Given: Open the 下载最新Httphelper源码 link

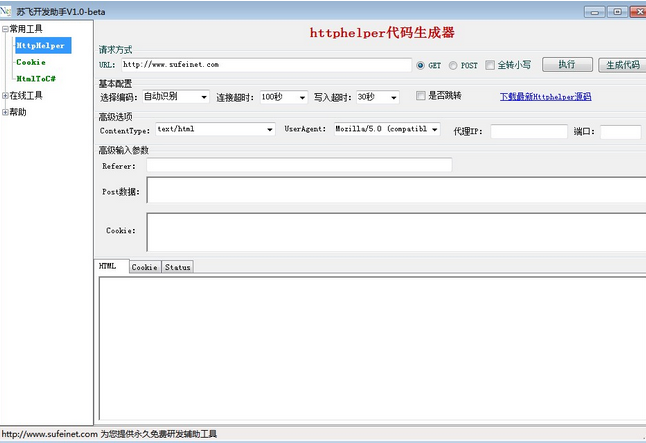Looking at the screenshot, I should (x=545, y=96).
